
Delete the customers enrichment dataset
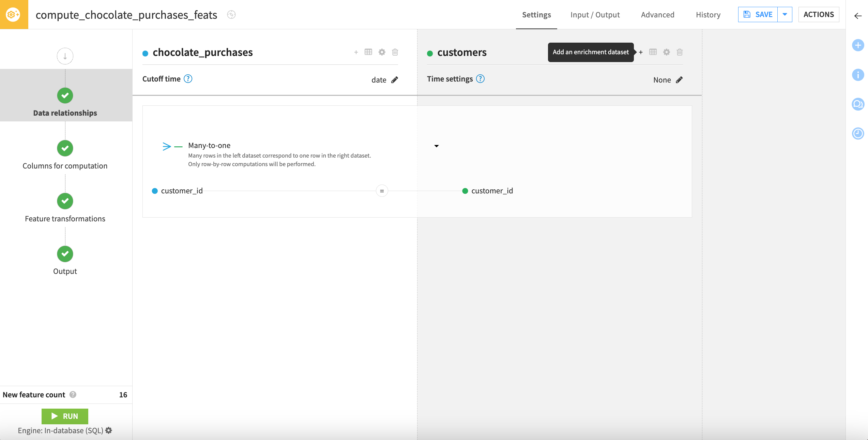tap(679, 52)
